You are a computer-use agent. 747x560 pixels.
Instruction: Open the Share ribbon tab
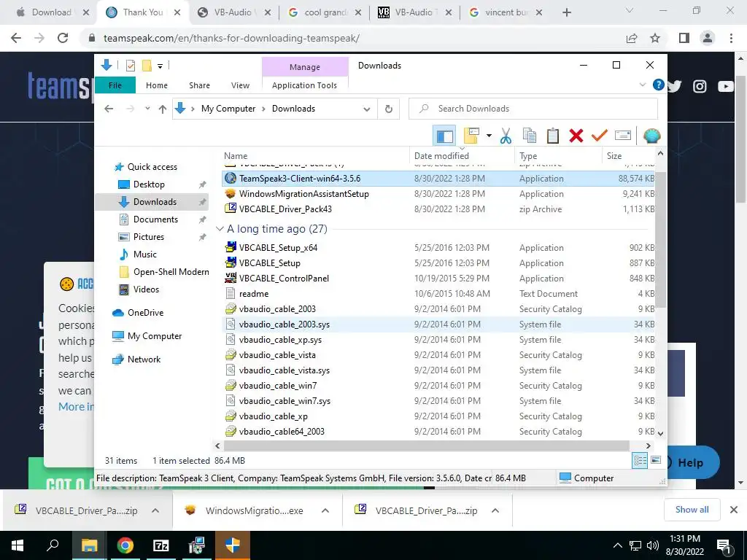tap(199, 85)
